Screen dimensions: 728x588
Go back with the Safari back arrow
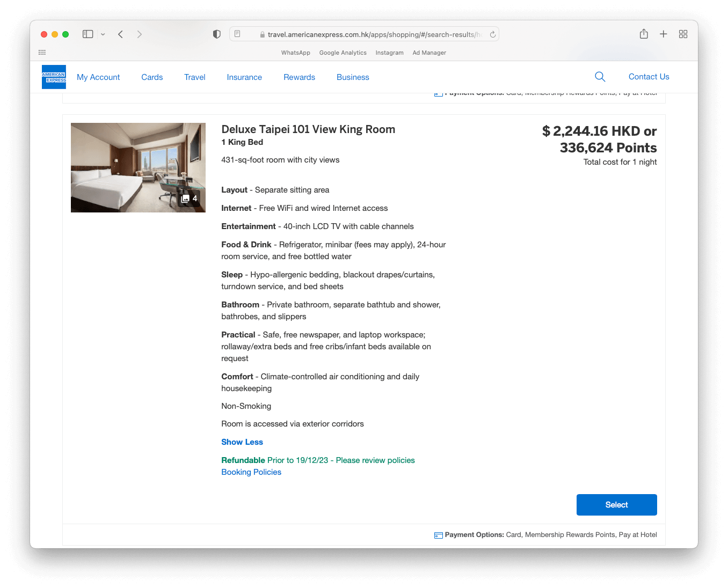pos(121,34)
